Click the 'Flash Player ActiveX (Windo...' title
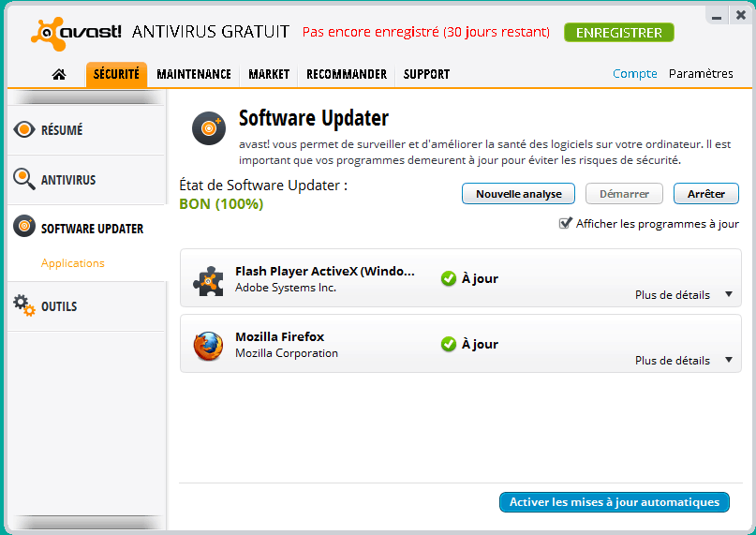This screenshot has width=756, height=535. coord(325,271)
